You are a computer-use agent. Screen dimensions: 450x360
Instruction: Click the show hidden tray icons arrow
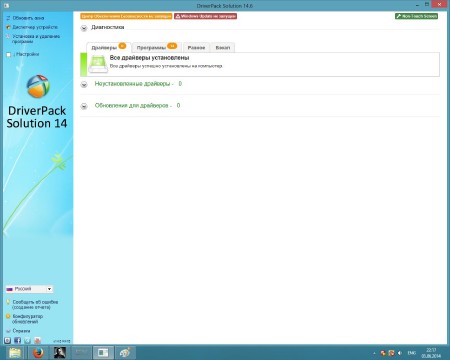(x=374, y=353)
